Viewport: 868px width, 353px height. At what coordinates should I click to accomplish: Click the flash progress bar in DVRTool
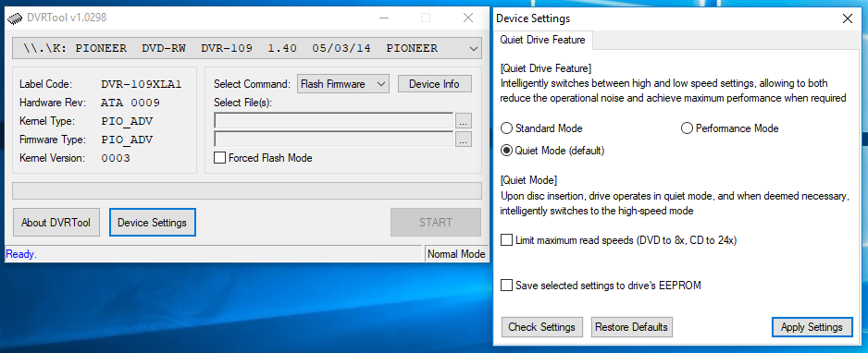click(247, 190)
